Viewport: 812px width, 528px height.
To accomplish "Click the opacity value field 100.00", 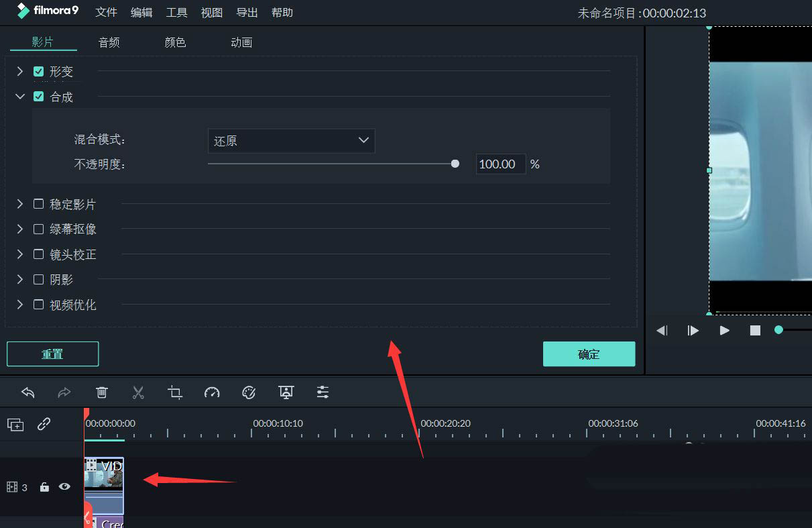I will pyautogui.click(x=501, y=164).
